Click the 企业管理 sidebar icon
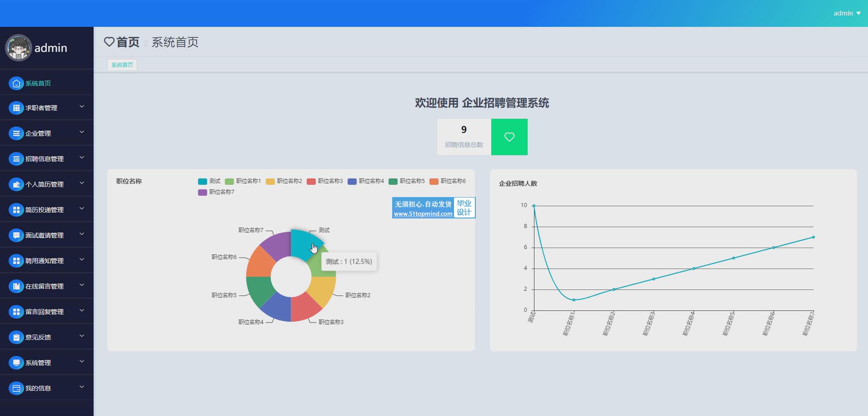 click(16, 133)
